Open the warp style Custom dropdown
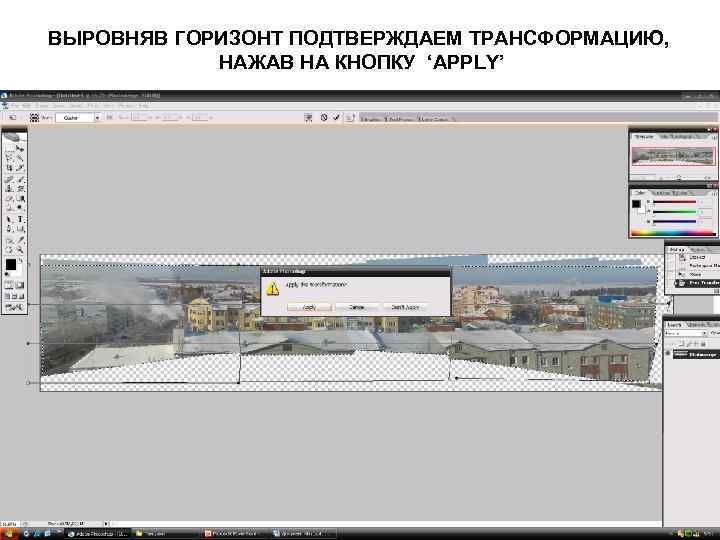Screen dimensions: 720x540 click(x=78, y=118)
